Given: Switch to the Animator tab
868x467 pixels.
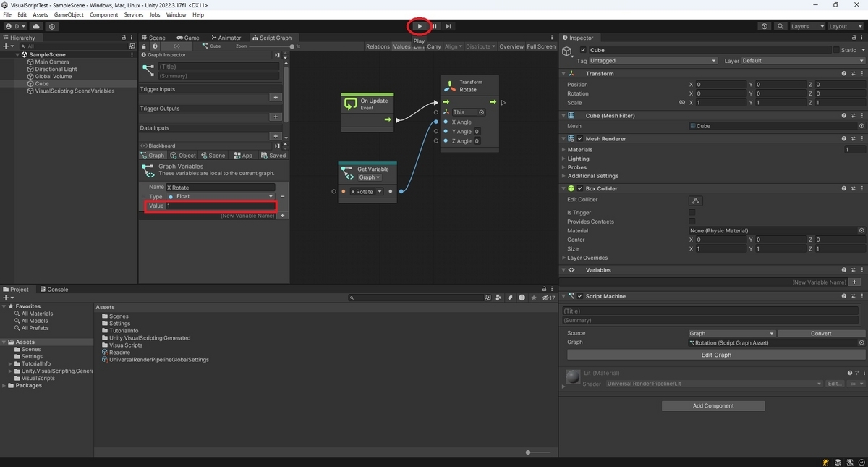Looking at the screenshot, I should pos(226,38).
